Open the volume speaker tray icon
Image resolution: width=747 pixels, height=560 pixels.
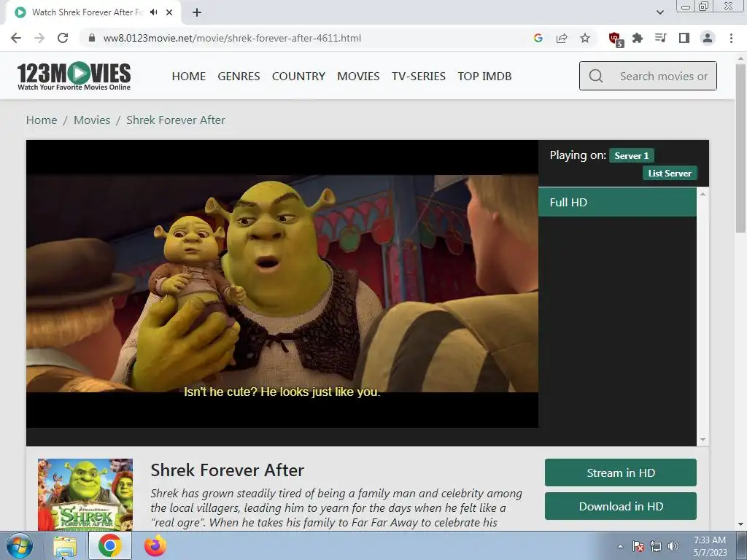pos(673,546)
